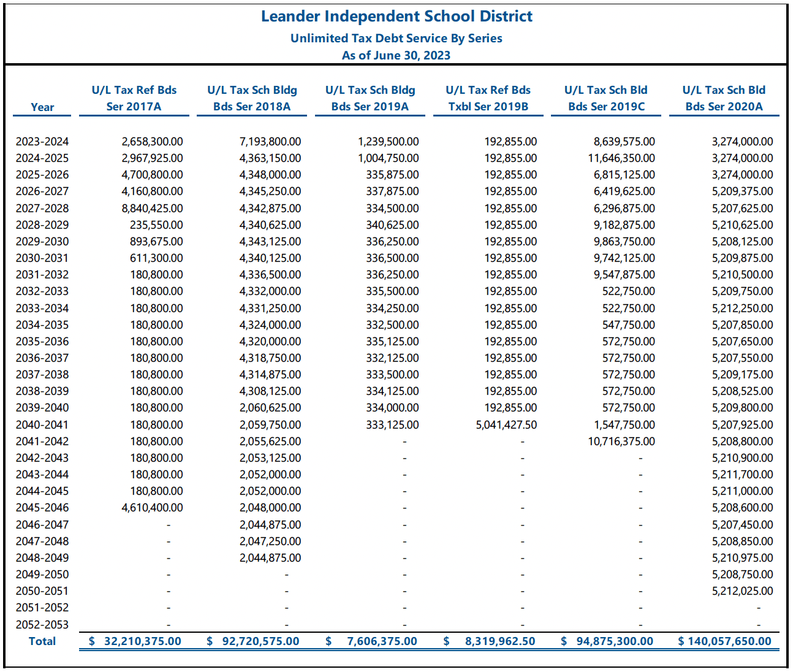Click the value 11,646,350.00
793x672 pixels.
click(622, 158)
